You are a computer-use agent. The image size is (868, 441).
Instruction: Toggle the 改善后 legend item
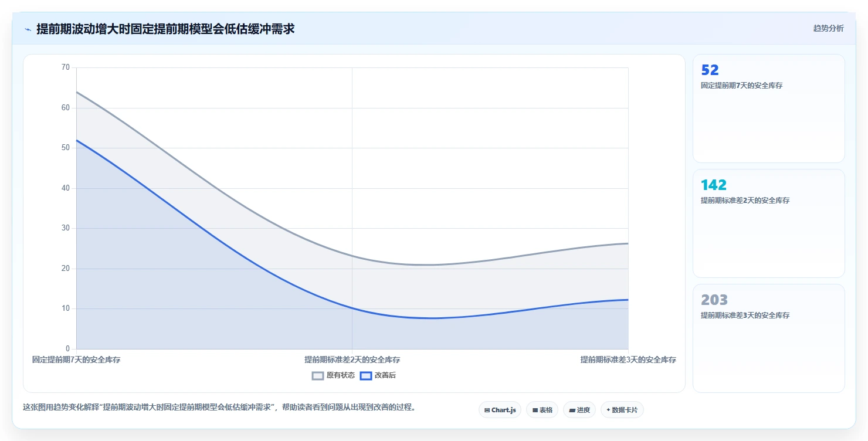[378, 375]
